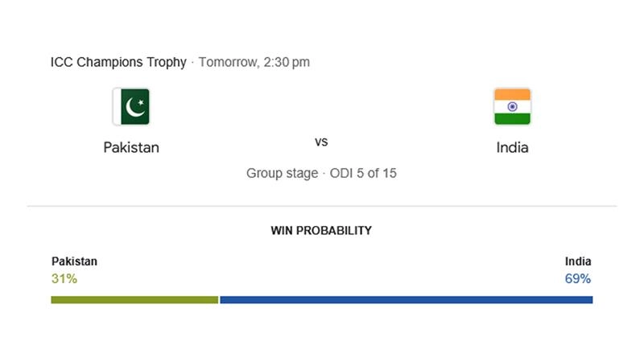Image resolution: width=644 pixels, height=362 pixels.
Task: Click the blue India probability bar segment
Action: point(407,300)
